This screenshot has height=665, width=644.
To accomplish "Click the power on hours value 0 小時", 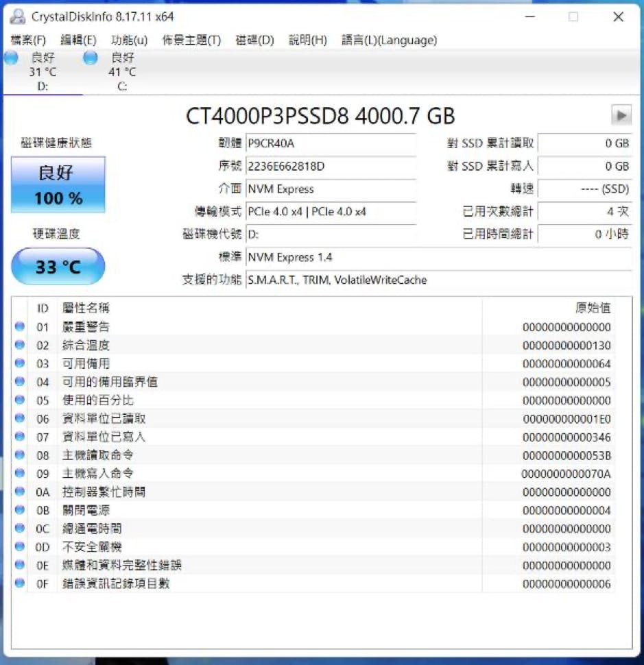I will (x=584, y=234).
